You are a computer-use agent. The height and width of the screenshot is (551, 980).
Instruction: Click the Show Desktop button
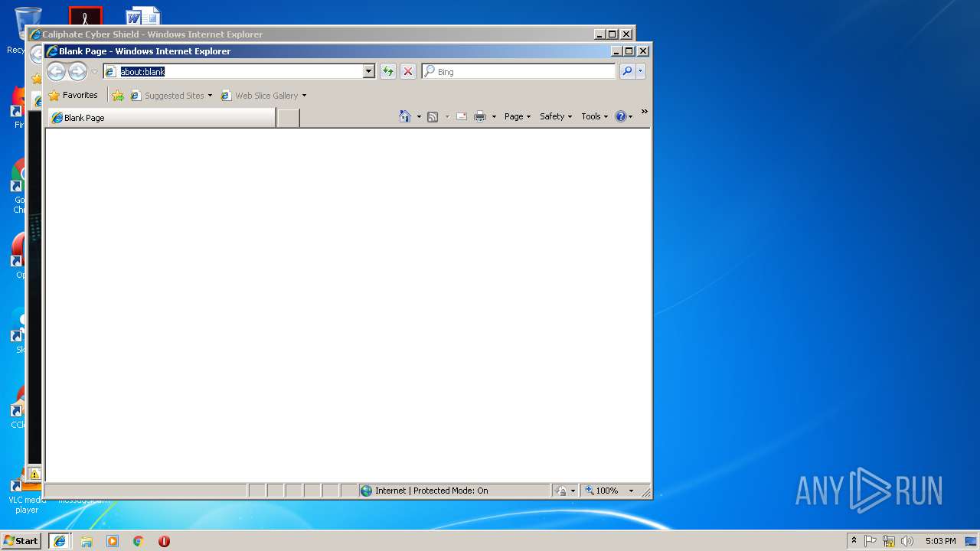[972, 541]
